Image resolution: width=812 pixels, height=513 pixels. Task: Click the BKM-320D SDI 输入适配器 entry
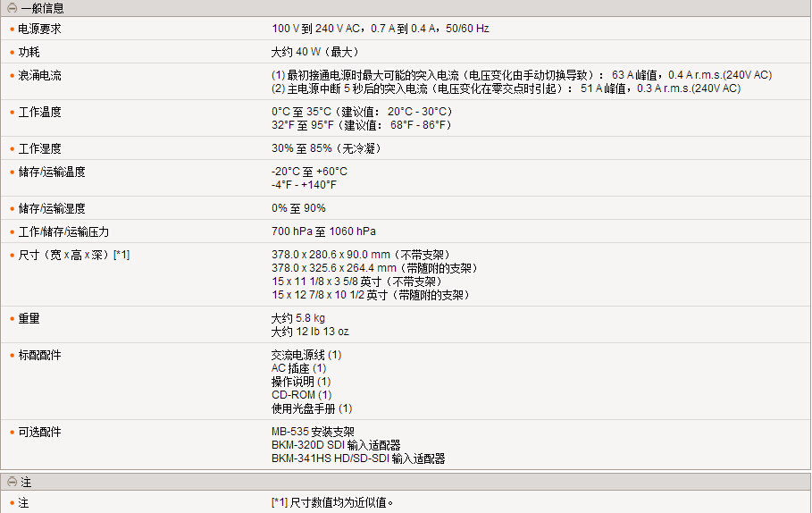click(x=336, y=445)
